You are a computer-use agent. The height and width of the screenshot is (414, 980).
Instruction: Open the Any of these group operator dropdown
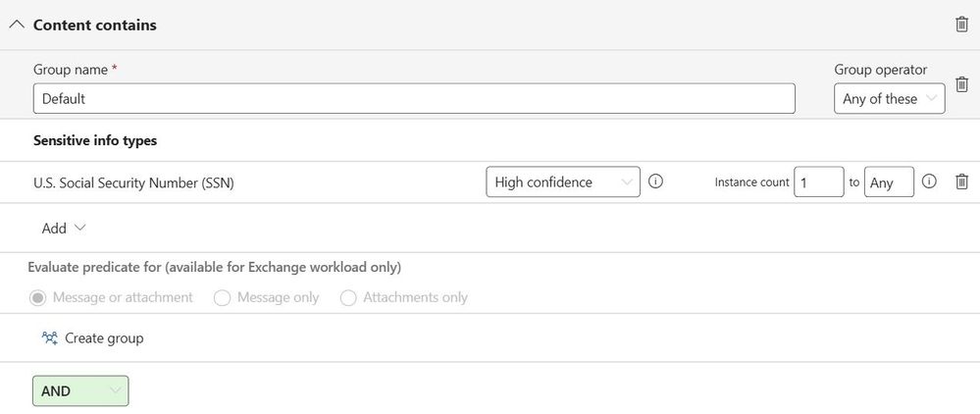pos(889,99)
